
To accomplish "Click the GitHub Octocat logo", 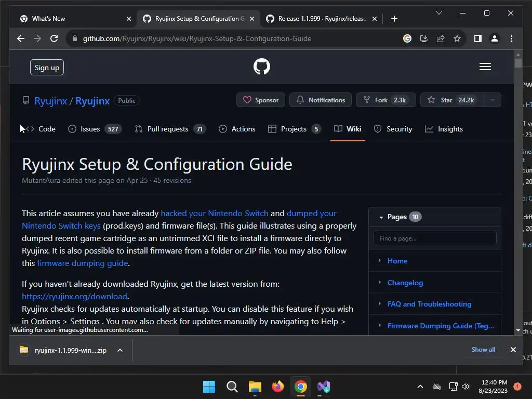I will tap(262, 66).
